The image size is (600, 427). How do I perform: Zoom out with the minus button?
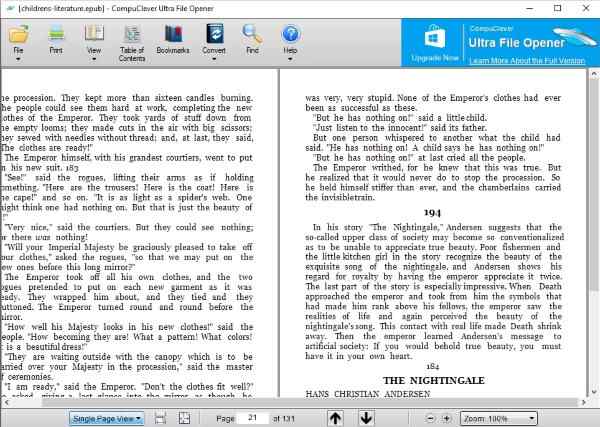[430, 419]
